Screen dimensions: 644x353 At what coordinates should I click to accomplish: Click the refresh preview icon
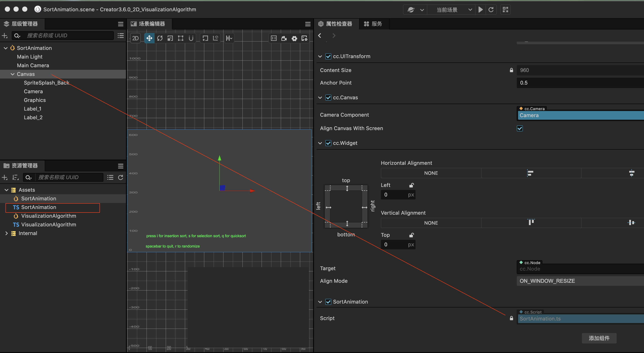491,10
